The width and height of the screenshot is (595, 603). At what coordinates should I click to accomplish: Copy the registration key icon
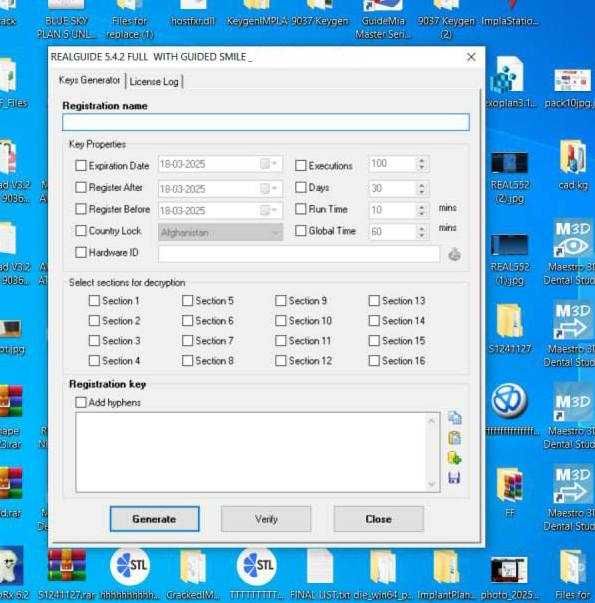tap(455, 418)
